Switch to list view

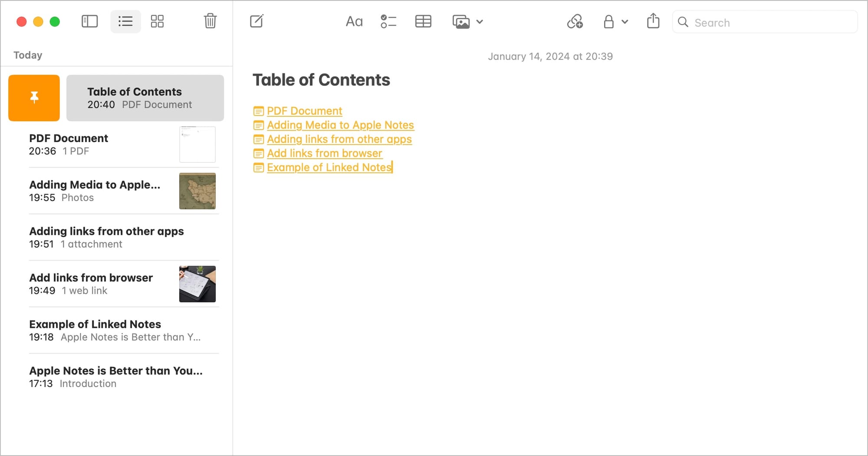125,21
